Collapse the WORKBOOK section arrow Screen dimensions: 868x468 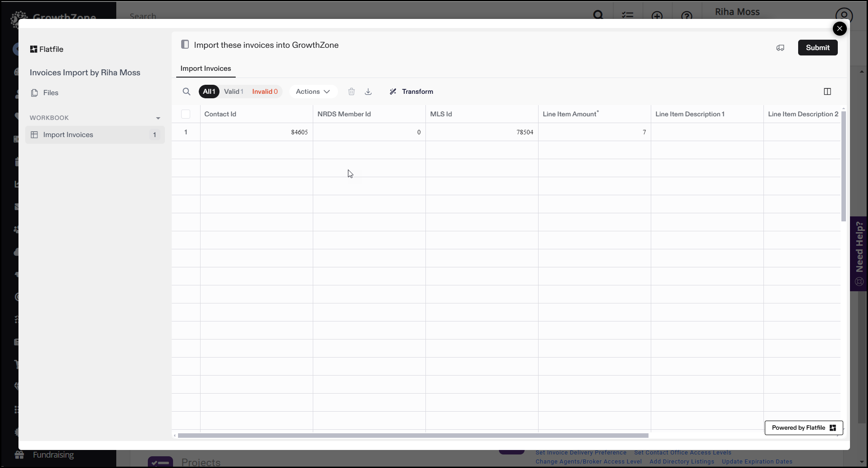tap(158, 118)
